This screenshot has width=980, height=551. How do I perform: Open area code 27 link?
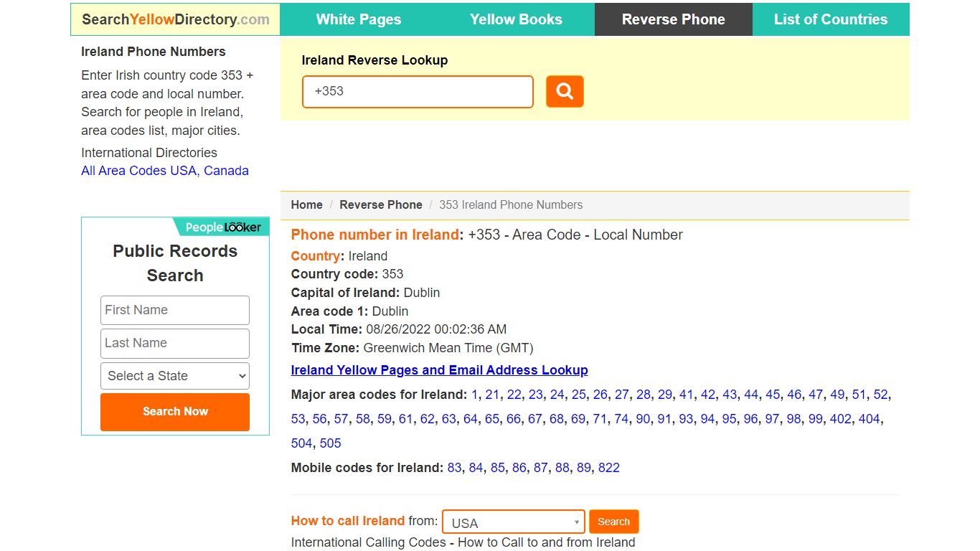tap(621, 395)
